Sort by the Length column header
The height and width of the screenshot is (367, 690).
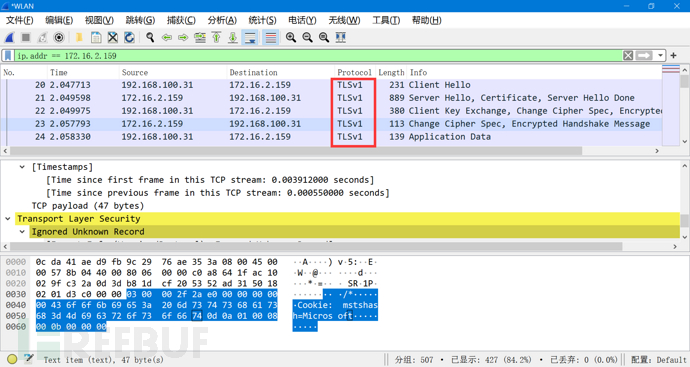point(391,72)
